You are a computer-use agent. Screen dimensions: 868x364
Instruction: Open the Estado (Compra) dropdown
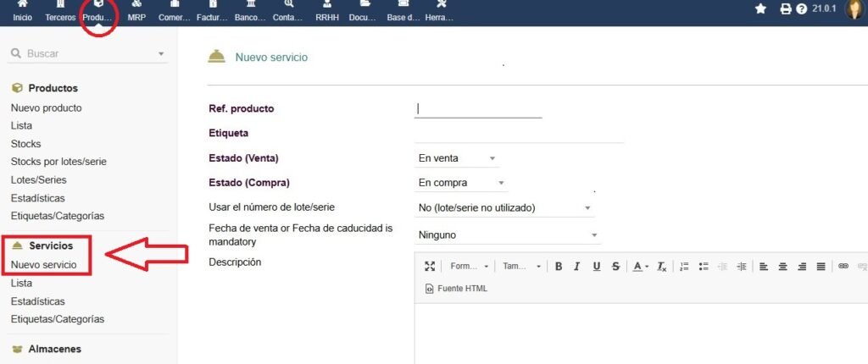click(x=461, y=183)
